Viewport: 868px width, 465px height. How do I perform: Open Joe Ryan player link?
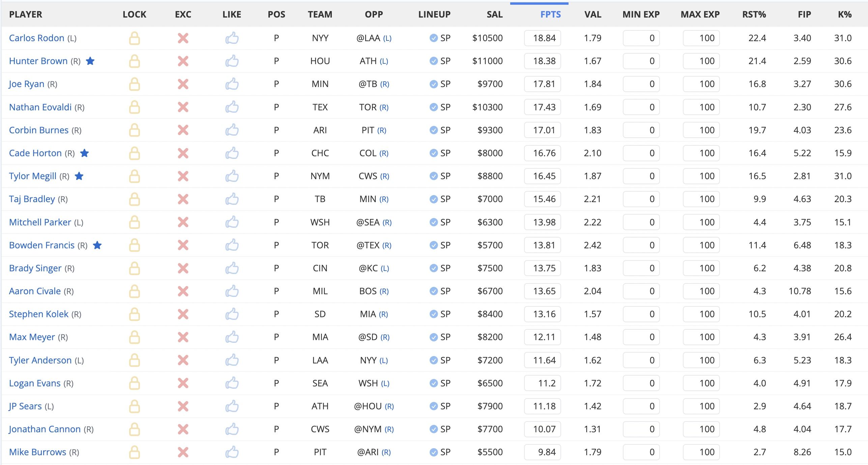[27, 84]
